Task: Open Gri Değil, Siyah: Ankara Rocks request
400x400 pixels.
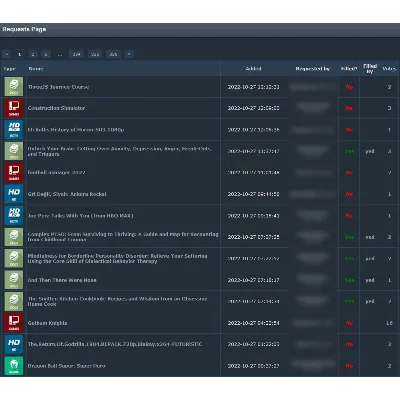Action: (x=67, y=194)
